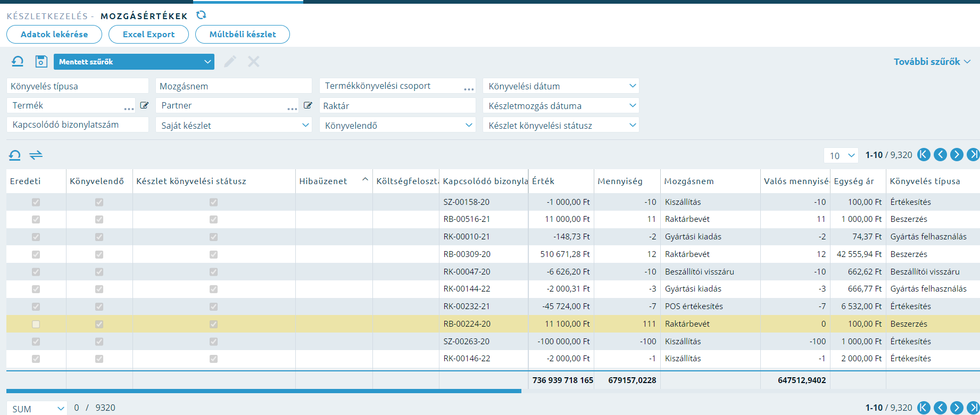980x415 pixels.
Task: Toggle Készlet könyvelési státusz checkbox in row RK-00144-22
Action: (213, 289)
